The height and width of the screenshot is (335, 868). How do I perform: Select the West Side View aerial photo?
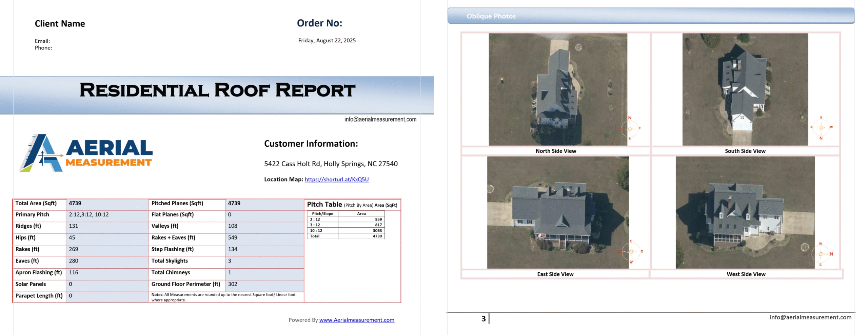[x=745, y=212]
